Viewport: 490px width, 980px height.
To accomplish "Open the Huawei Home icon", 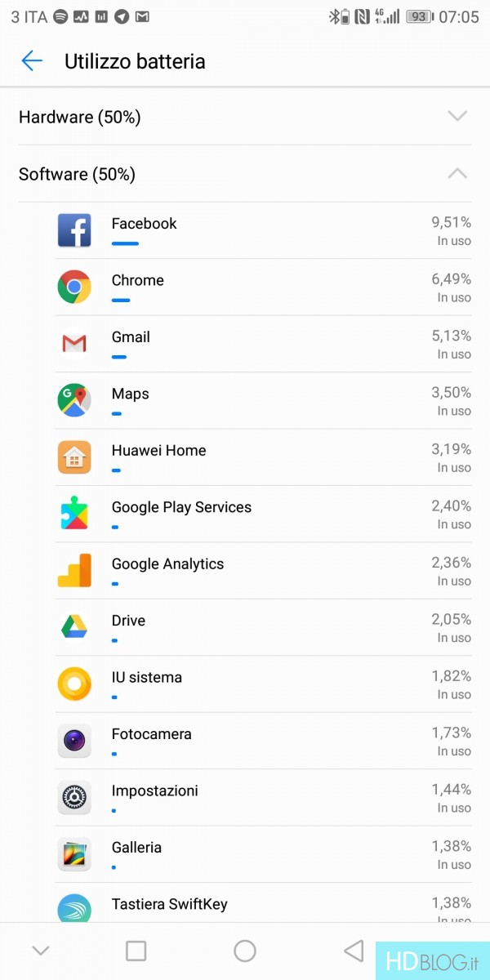I will click(74, 457).
